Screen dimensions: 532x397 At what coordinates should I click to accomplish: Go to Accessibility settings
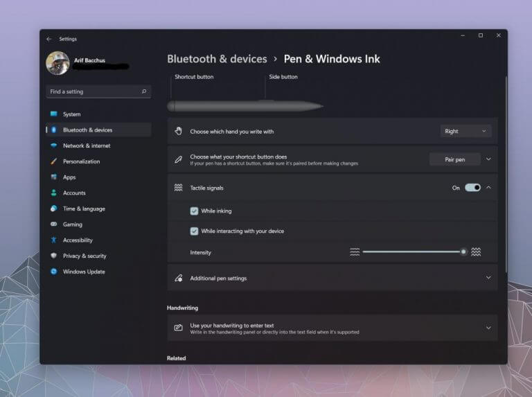click(x=99, y=240)
